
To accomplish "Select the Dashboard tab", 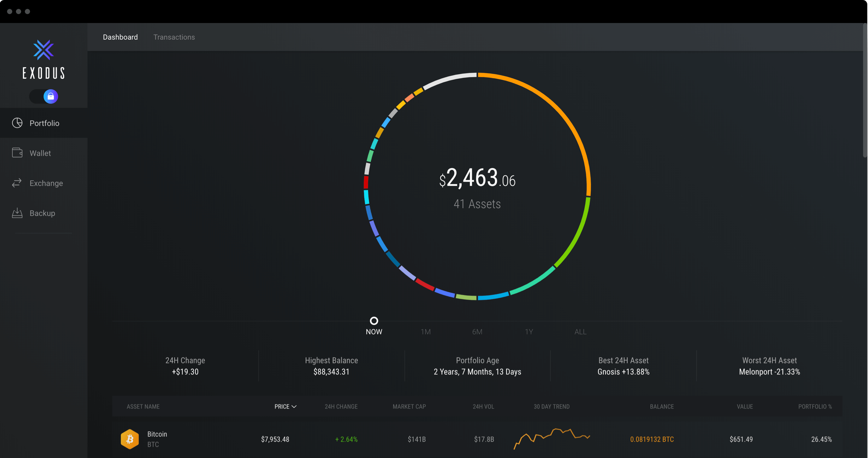I will tap(120, 37).
